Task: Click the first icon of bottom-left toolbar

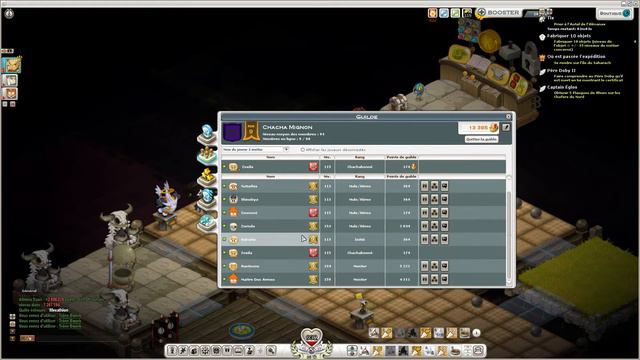Action: pos(172,351)
